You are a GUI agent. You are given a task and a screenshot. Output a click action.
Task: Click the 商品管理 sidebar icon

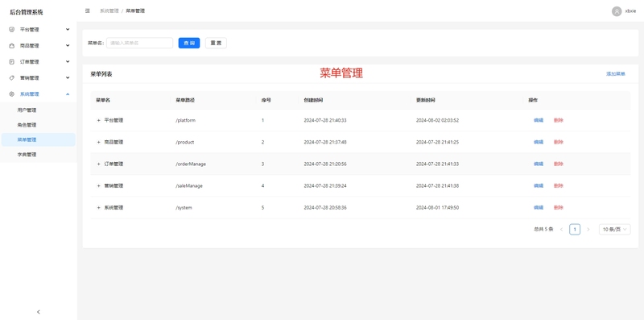click(x=11, y=46)
